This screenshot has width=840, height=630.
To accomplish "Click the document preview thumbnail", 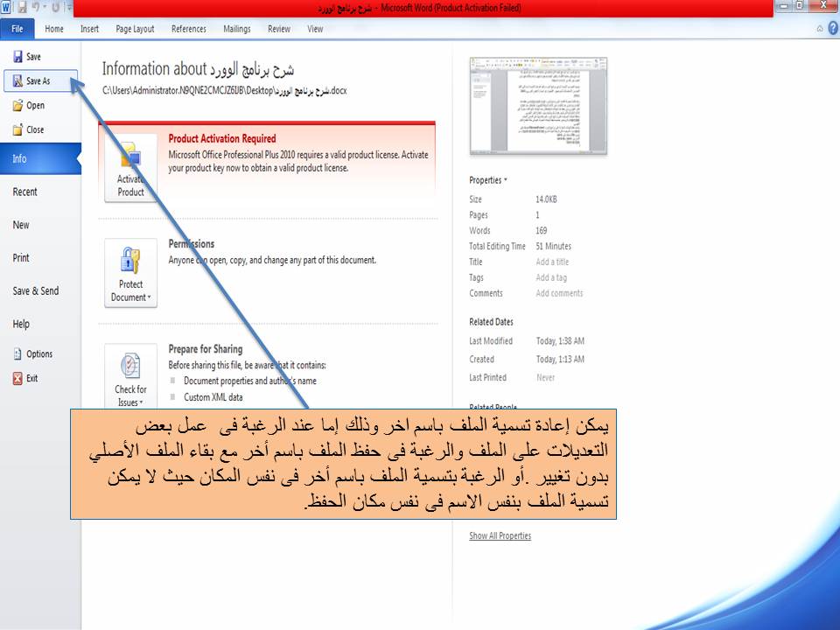I will (538, 106).
